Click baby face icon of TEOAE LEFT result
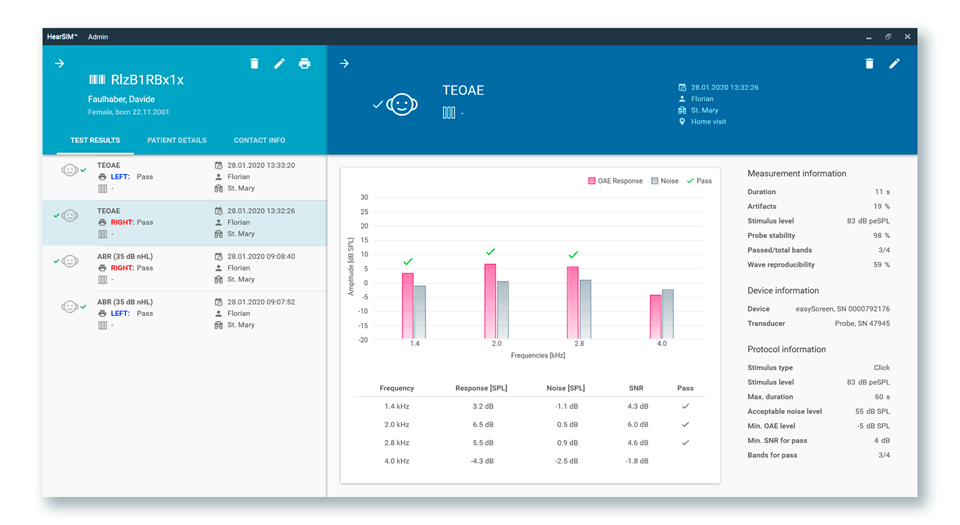 coord(70,170)
